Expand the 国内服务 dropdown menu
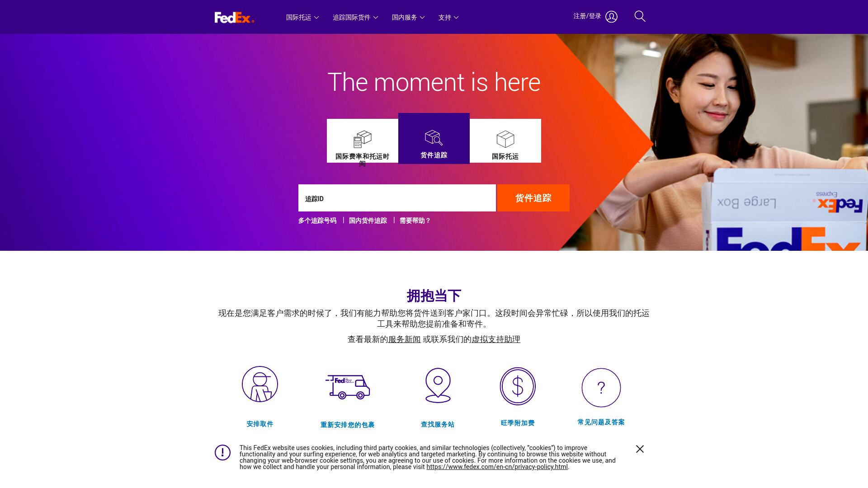Viewport: 868px width, 488px height. point(408,17)
